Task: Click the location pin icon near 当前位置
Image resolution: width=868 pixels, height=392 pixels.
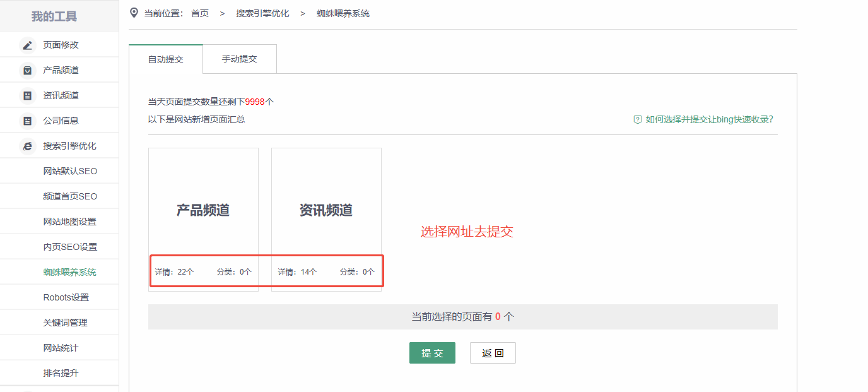Action: pyautogui.click(x=134, y=13)
